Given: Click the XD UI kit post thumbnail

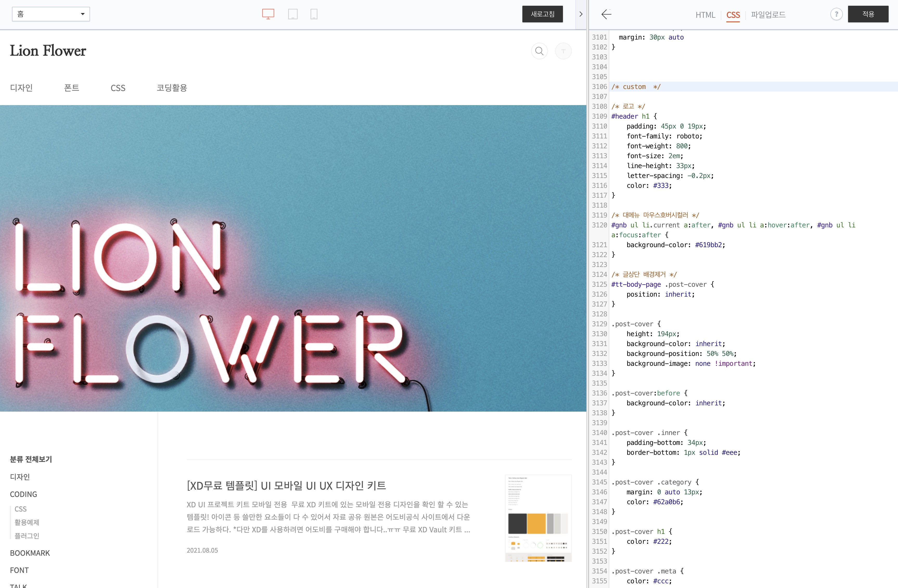Looking at the screenshot, I should [538, 518].
